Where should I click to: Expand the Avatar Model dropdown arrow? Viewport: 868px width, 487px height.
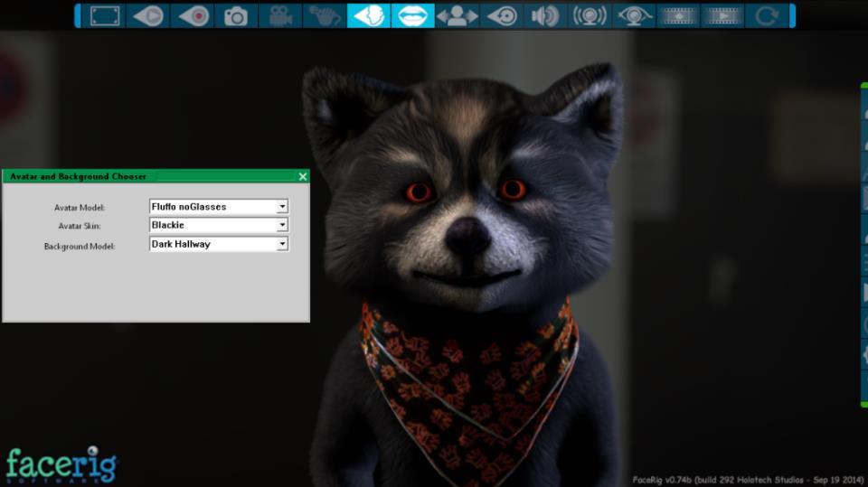pos(282,207)
